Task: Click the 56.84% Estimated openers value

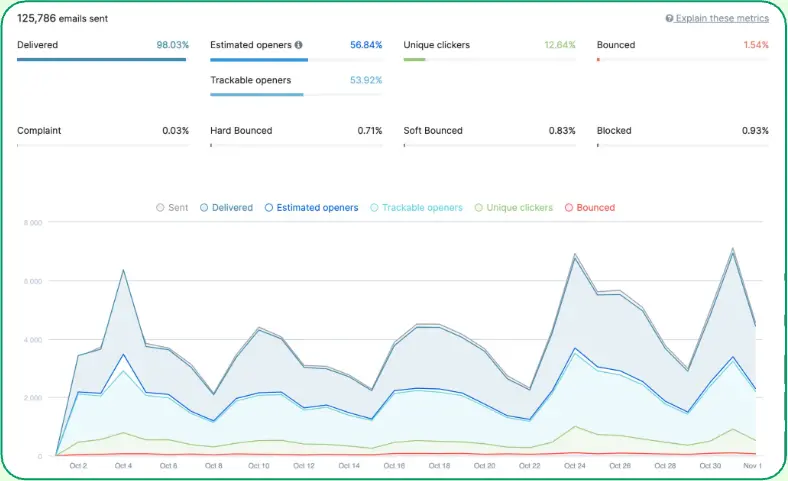Action: (x=366, y=45)
